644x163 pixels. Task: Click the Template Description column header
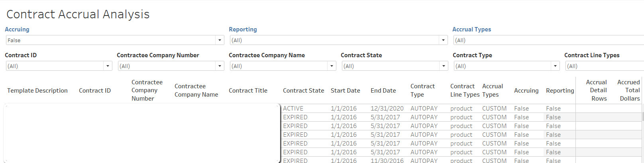37,91
